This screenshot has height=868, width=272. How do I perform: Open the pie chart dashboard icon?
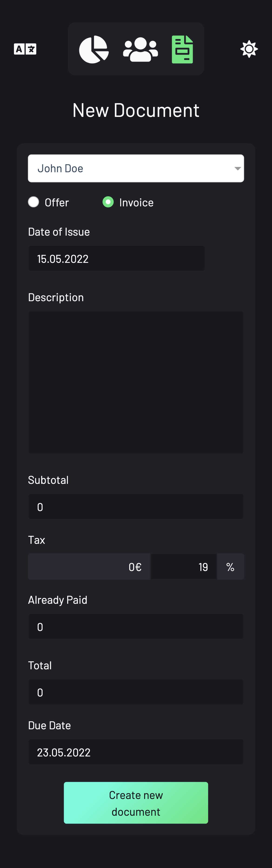pyautogui.click(x=94, y=49)
